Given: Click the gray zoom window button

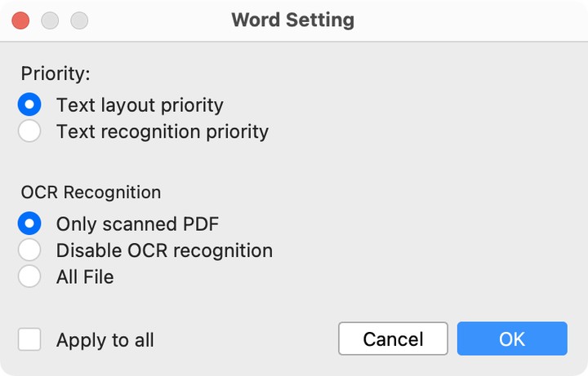Looking at the screenshot, I should click(79, 20).
